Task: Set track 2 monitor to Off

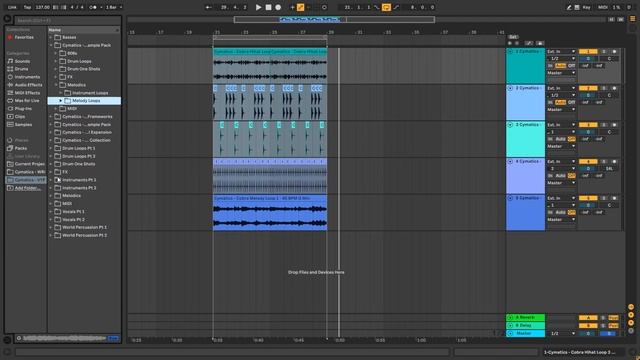Action: [571, 102]
